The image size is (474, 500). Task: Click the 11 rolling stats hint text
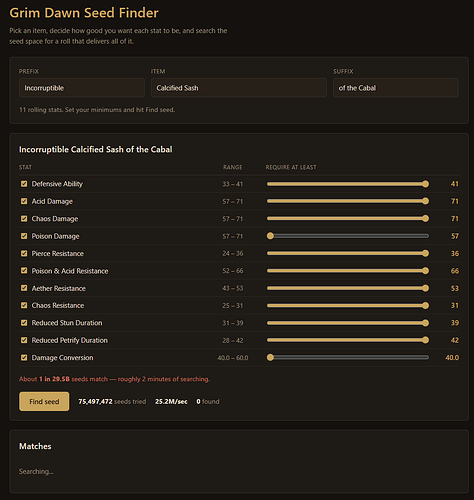point(97,110)
